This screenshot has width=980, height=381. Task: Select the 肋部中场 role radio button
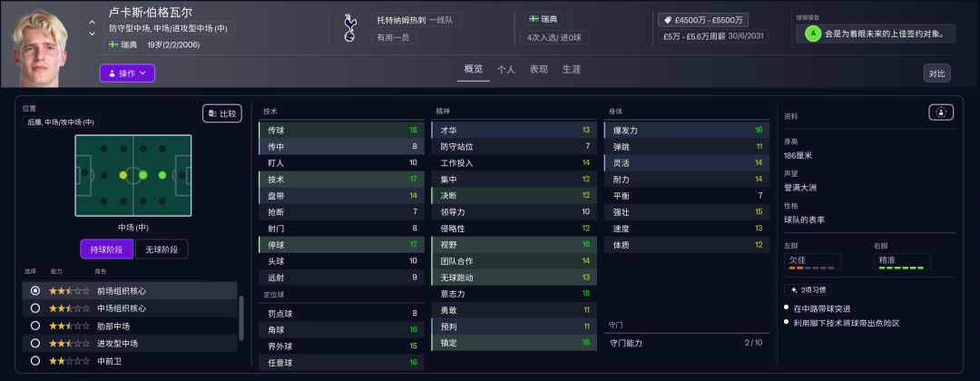(x=35, y=326)
